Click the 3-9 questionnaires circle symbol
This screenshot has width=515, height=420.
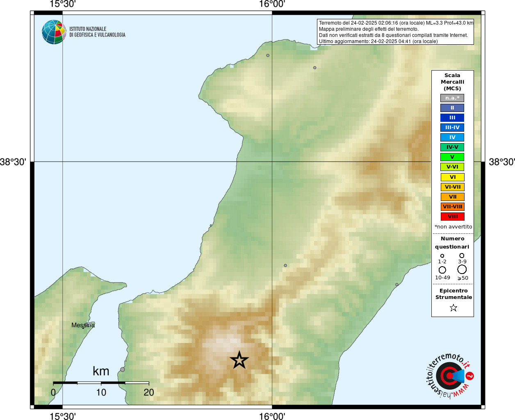click(x=462, y=256)
